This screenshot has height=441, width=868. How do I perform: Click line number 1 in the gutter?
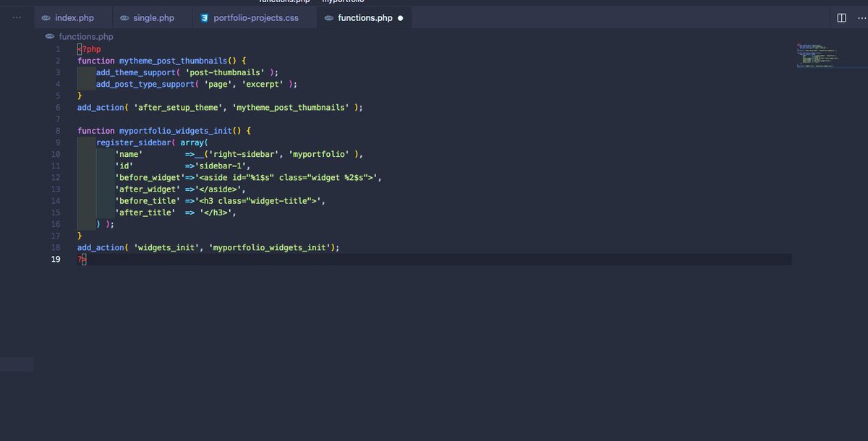57,48
